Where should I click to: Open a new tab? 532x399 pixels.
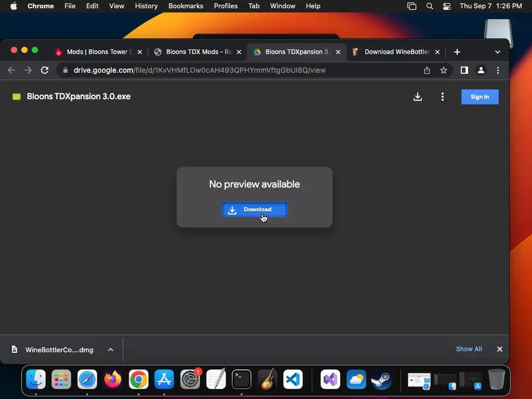457,52
